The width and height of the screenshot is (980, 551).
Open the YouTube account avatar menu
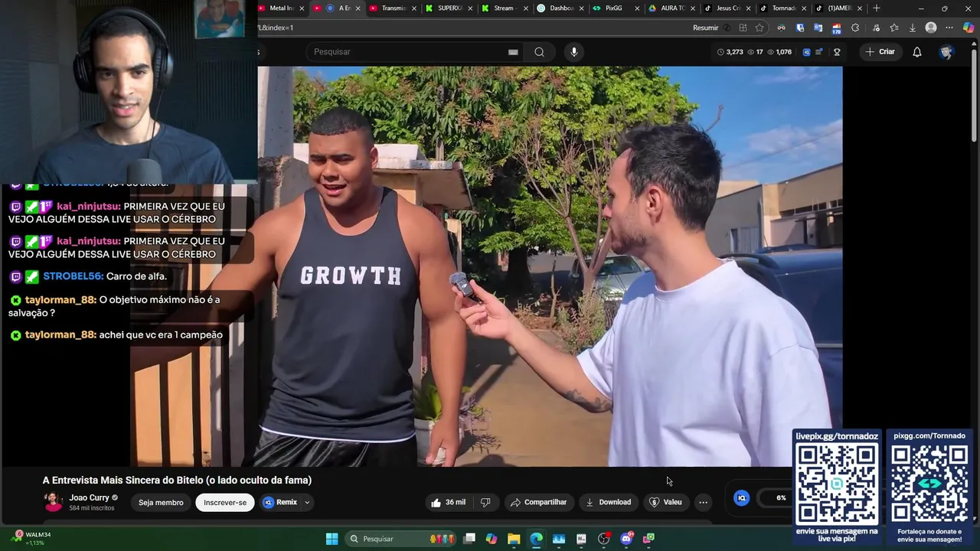(x=946, y=52)
